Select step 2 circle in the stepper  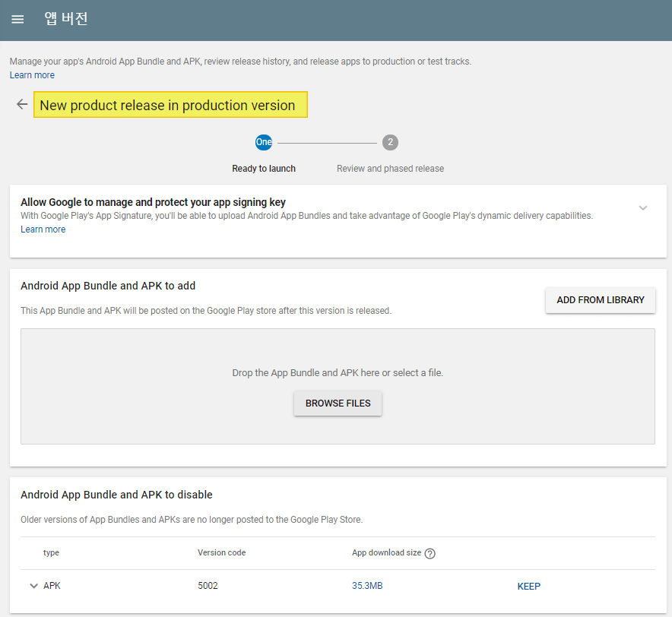[x=390, y=142]
